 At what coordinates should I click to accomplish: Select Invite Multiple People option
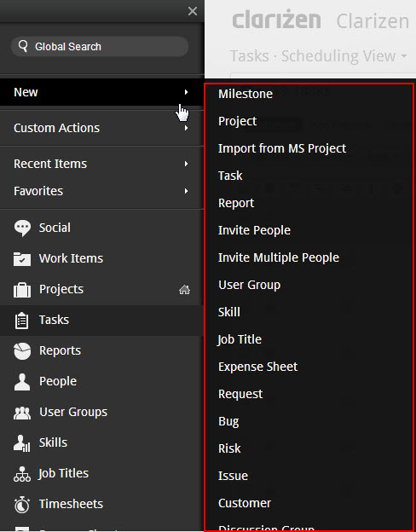click(x=279, y=257)
